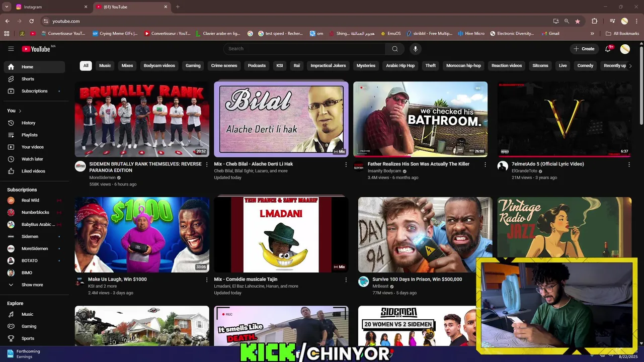The width and height of the screenshot is (644, 362).
Task: Open the Real Wild subscription channel
Action: coord(34,200)
